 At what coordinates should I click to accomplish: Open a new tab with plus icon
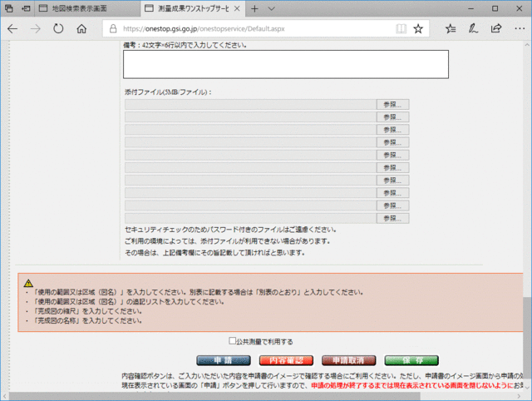coord(254,9)
